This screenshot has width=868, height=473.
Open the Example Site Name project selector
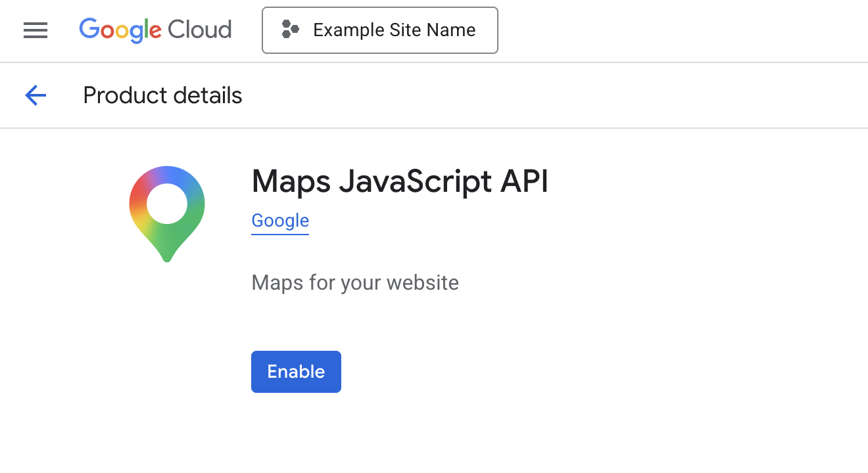click(380, 30)
